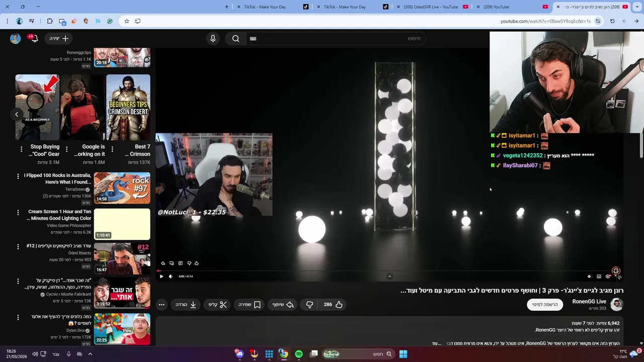Image resolution: width=644 pixels, height=362 pixels.
Task: Open Beginners Tips Crimson Desert thumbnail
Action: (128, 108)
